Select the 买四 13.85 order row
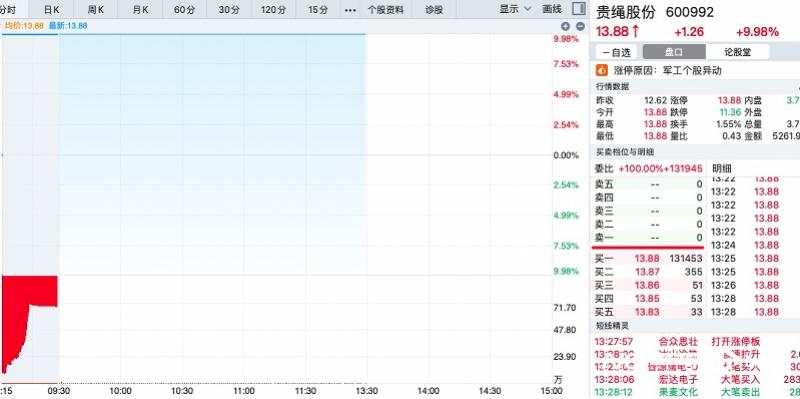The height and width of the screenshot is (399, 800). (648, 298)
